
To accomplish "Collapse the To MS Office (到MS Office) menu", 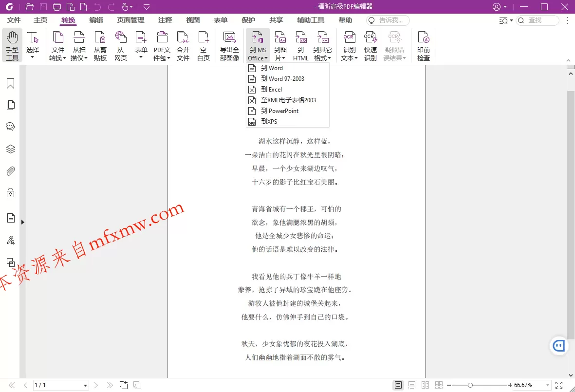I will point(258,45).
